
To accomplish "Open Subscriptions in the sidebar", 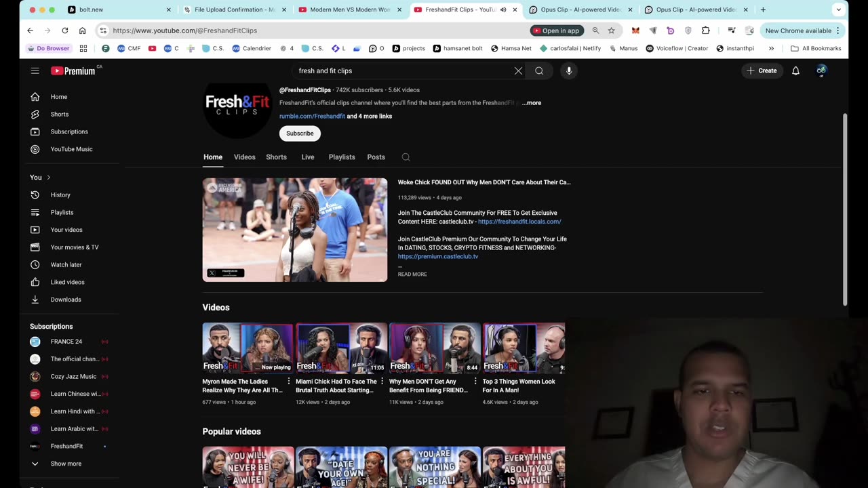I will [69, 131].
